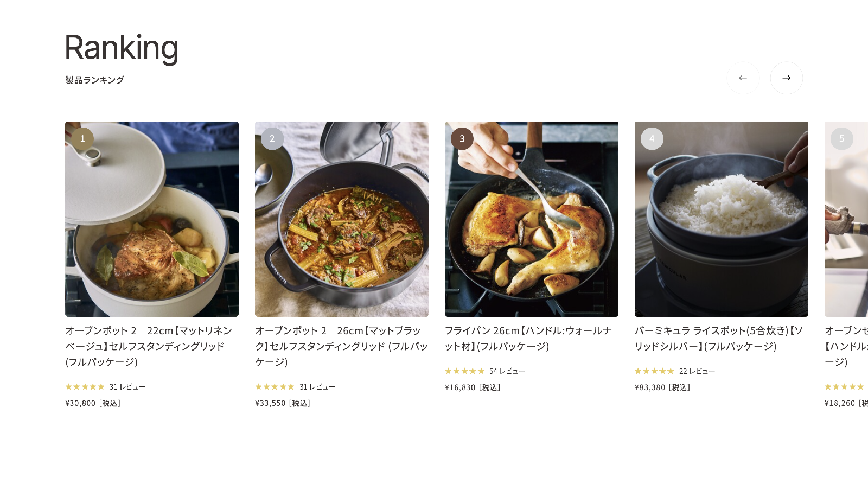View the 54 レビュー reviews link
868x484 pixels.
pos(507,371)
